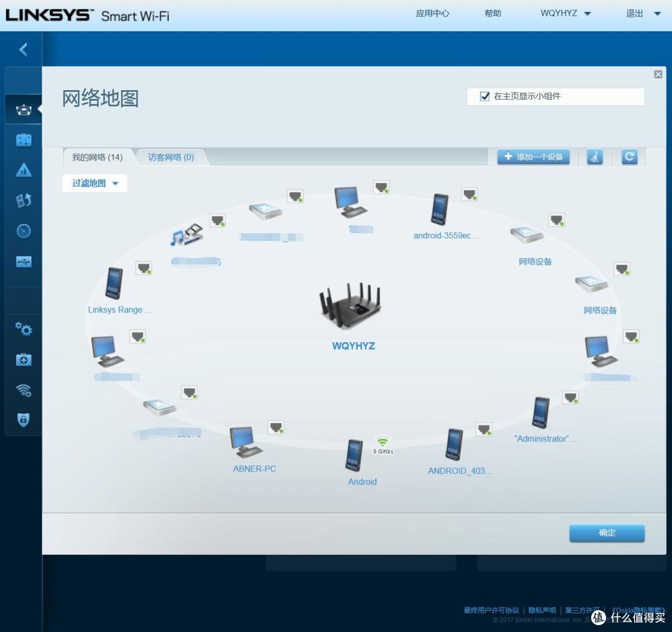The height and width of the screenshot is (632, 672).
Task: Select the Guest Access sidebar icon
Action: pyautogui.click(x=23, y=139)
